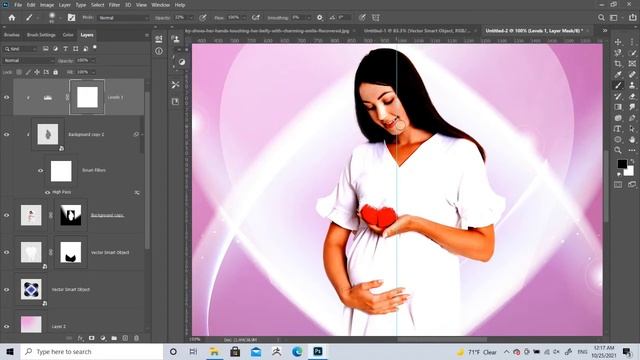Create new fill or adjustment layer icon
640x360 pixels.
click(103, 338)
